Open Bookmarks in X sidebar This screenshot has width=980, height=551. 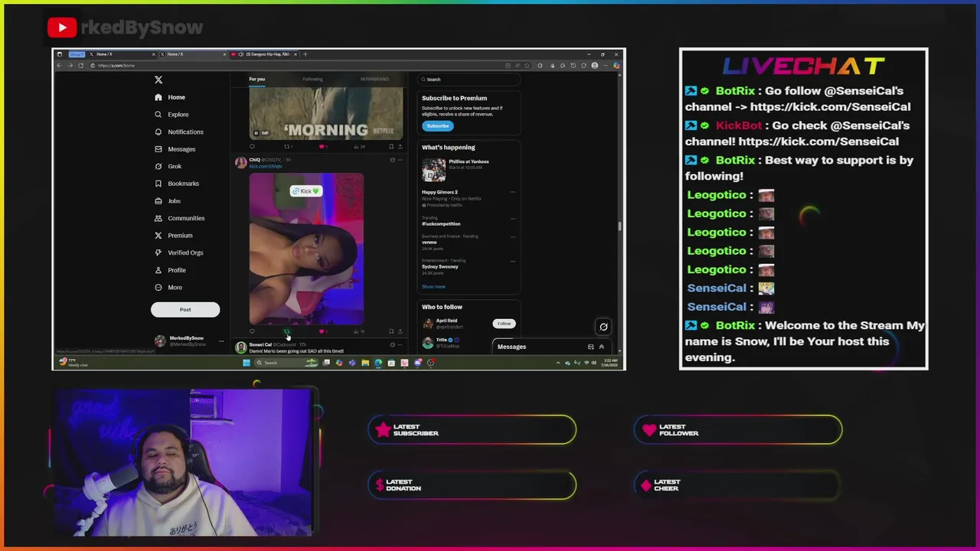click(176, 184)
